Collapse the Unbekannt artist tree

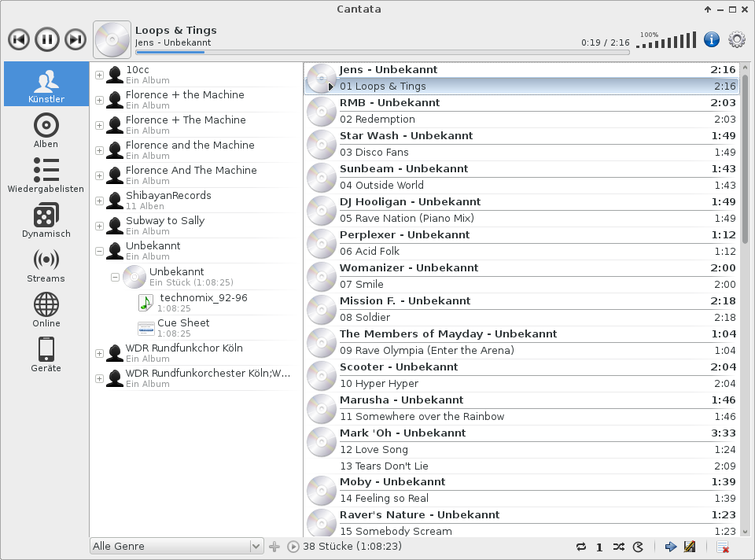tap(99, 252)
